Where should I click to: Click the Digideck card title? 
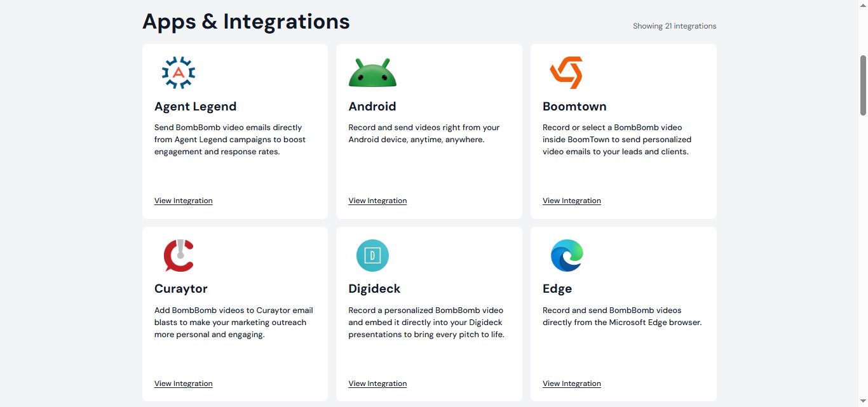pos(374,289)
